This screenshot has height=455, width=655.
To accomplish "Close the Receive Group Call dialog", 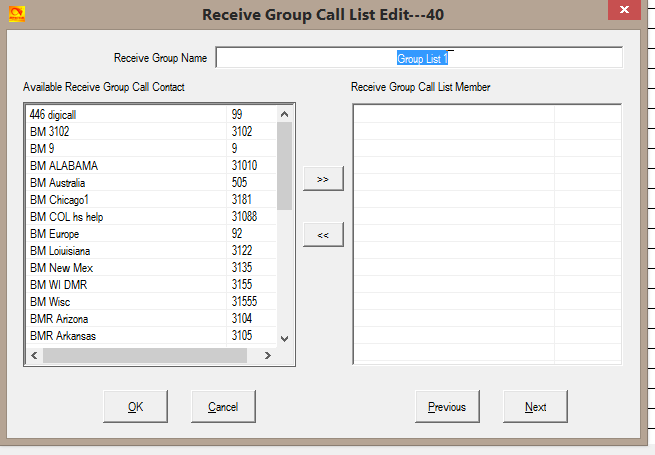I will [622, 14].
